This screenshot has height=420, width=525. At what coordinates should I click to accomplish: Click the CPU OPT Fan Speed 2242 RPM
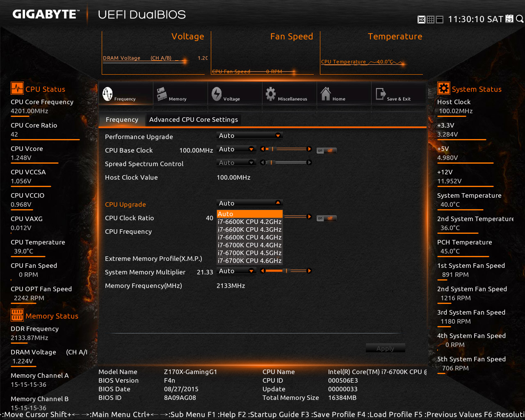(29, 298)
